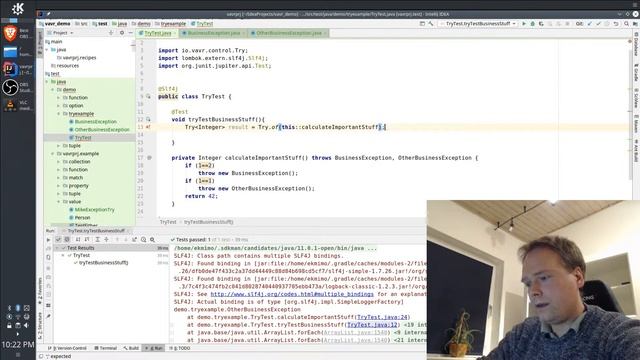640x360 pixels.
Task: Collapse the demo package folder
Action: pyautogui.click(x=53, y=89)
